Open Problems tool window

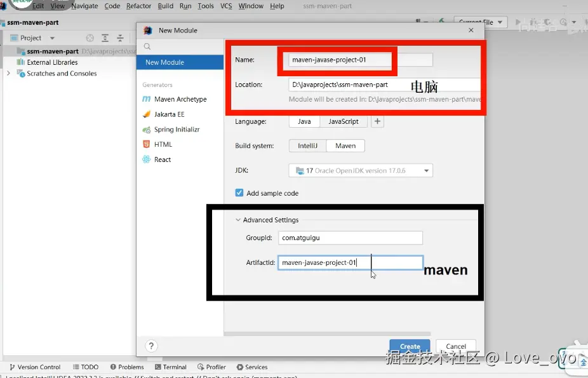(127, 367)
